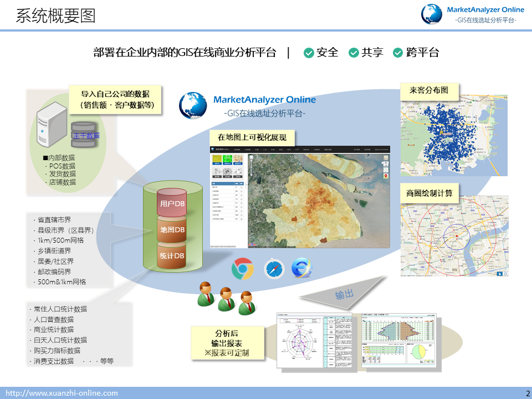The image size is (532, 399).
Task: Click the 发货数据 list item
Action: pyautogui.click(x=60, y=174)
